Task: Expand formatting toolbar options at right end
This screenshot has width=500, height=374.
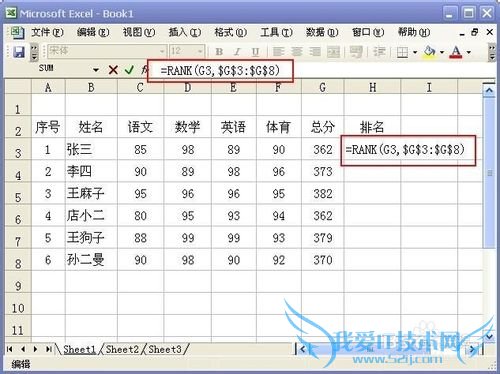Action: [492, 52]
